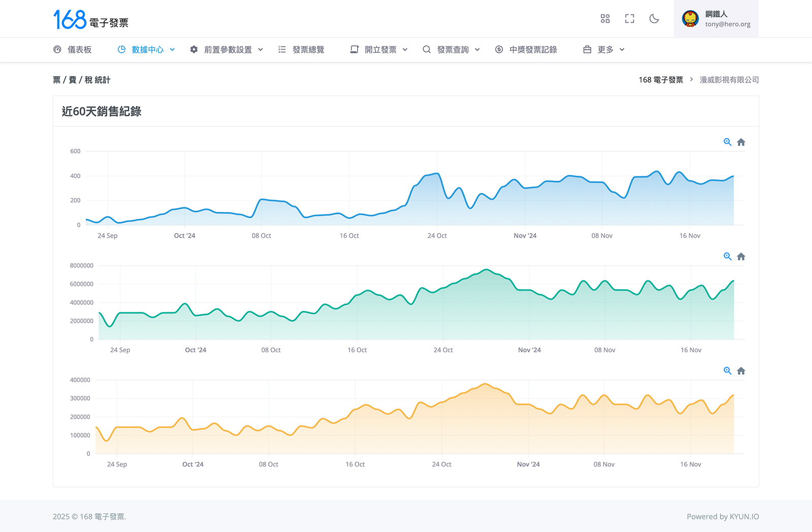Screen dimensions: 812x532
Task: Expand the 發票查詢 menu
Action: [x=452, y=50]
